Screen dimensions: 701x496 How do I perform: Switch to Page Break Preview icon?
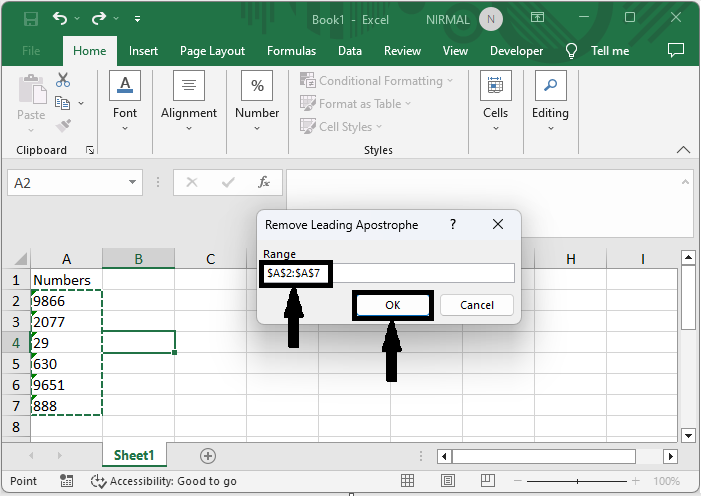(x=487, y=481)
